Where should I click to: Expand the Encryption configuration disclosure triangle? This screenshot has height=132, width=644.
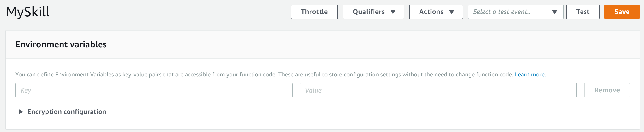pos(21,112)
